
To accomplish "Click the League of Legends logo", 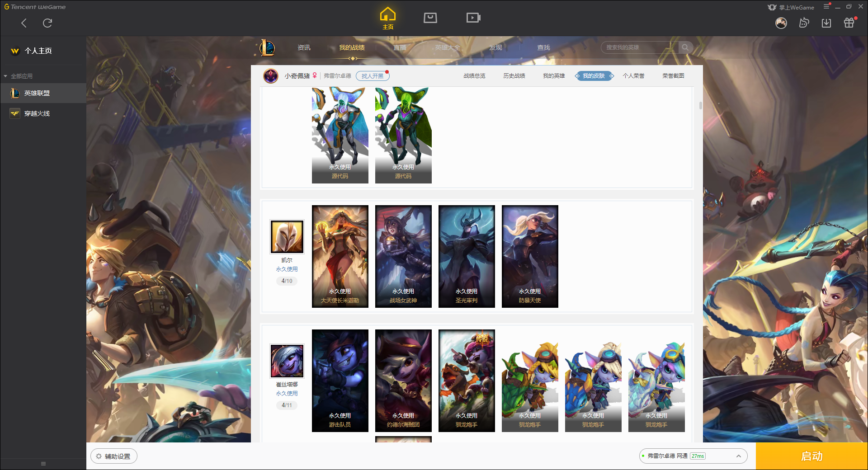I will (x=267, y=47).
